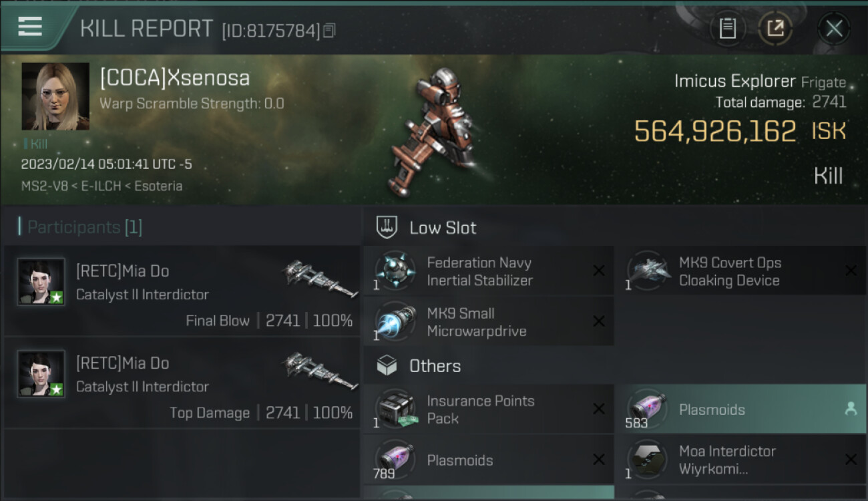Copy the kill report ID
868x501 pixels.
(329, 31)
